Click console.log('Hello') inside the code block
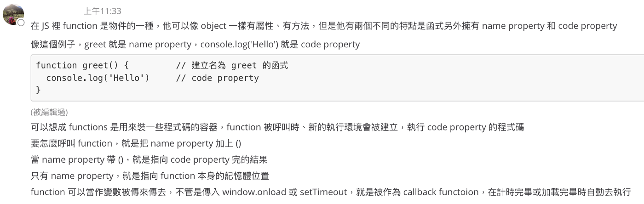The height and width of the screenshot is (204, 644). (x=98, y=78)
